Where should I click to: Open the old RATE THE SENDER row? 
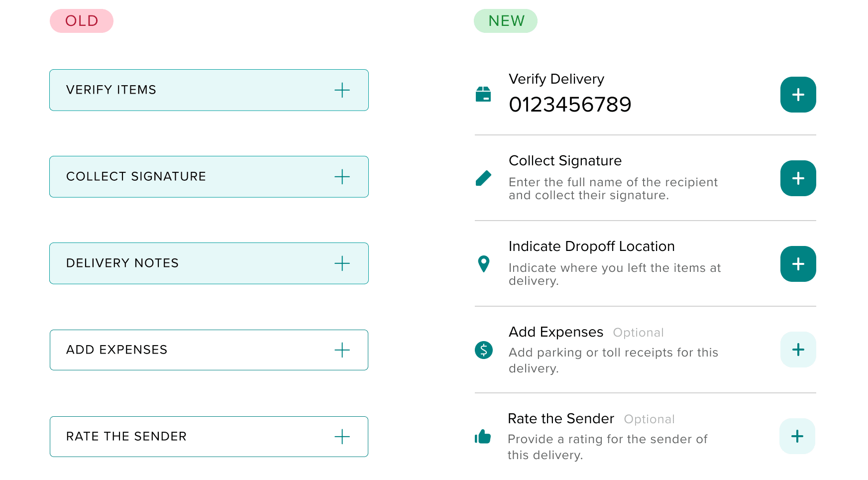[342, 437]
